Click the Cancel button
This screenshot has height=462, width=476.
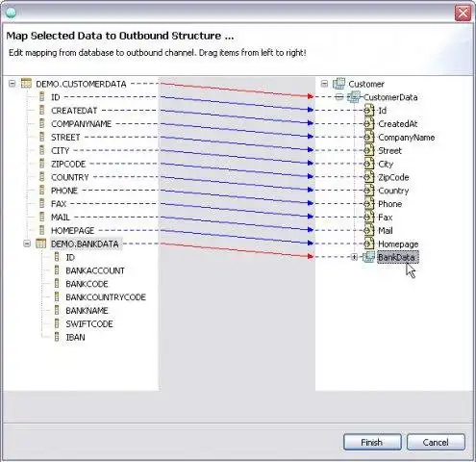point(436,443)
